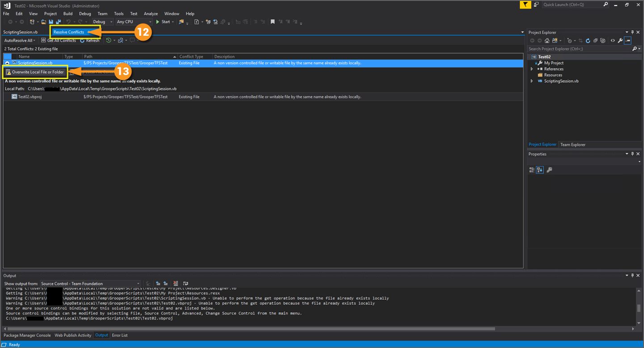Click the Save All toolbar icon
This screenshot has width=644, height=348.
58,22
